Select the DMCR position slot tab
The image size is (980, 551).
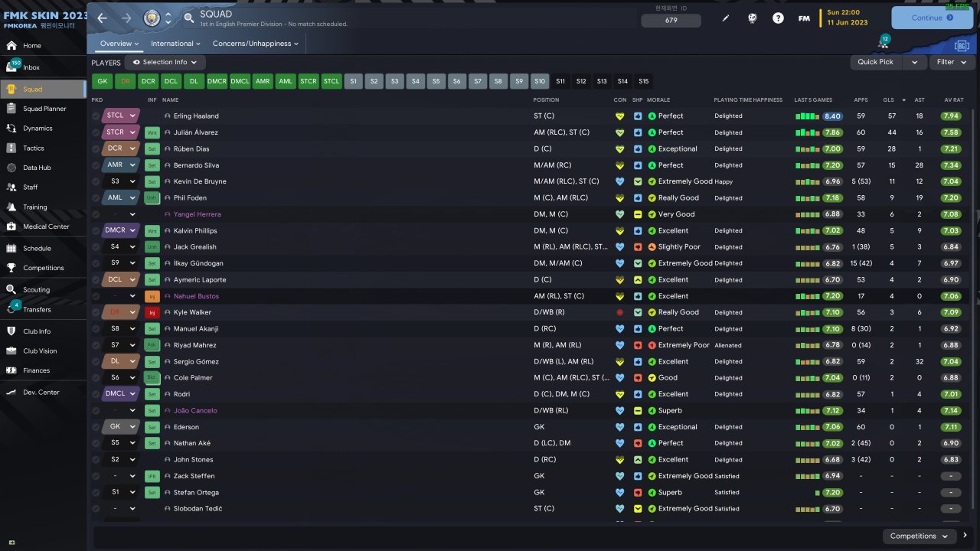(217, 81)
